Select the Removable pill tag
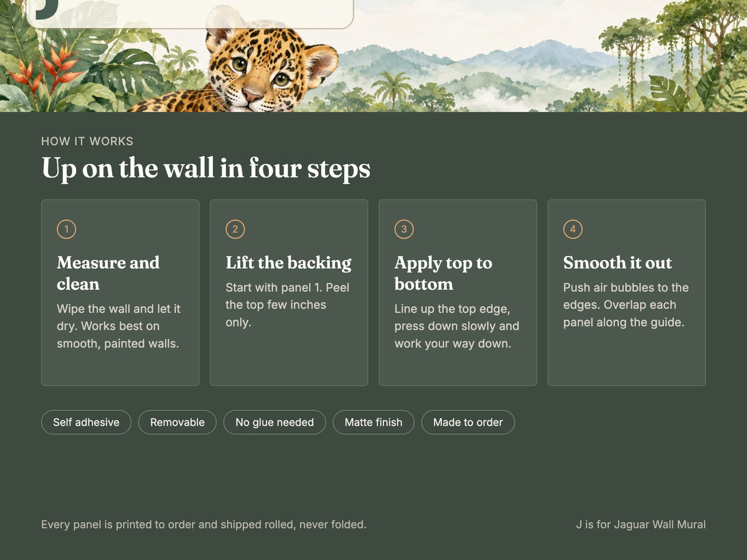The width and height of the screenshot is (747, 560). 177,422
